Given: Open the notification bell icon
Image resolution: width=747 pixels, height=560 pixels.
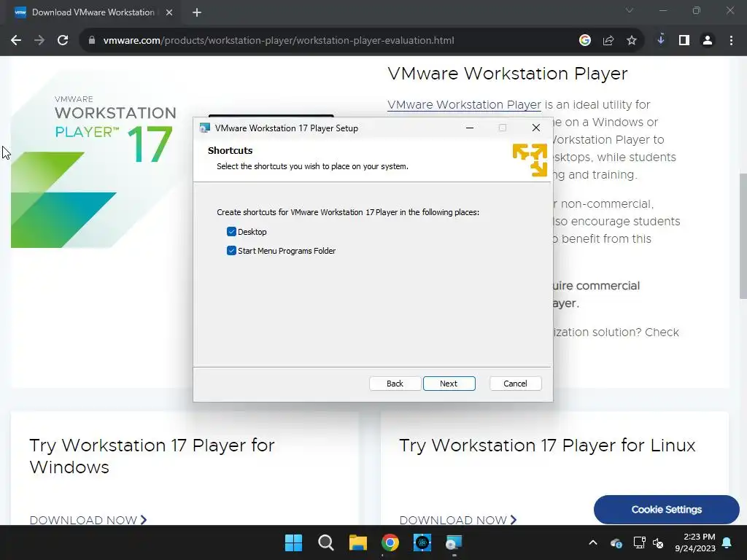Looking at the screenshot, I should click(727, 542).
